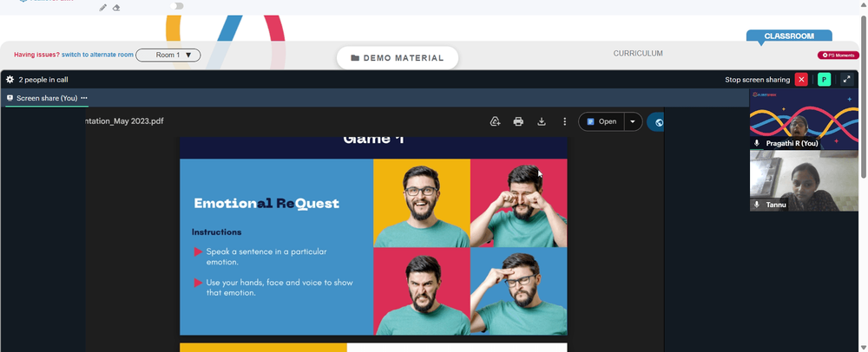Screen dimensions: 868x352
Task: Open the Room 1 dropdown
Action: pyautogui.click(x=168, y=55)
